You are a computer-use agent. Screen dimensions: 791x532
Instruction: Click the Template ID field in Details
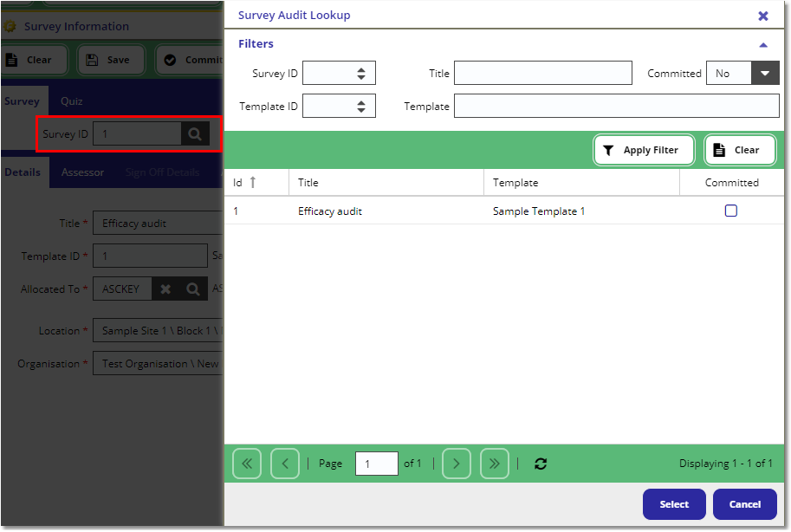(x=151, y=256)
